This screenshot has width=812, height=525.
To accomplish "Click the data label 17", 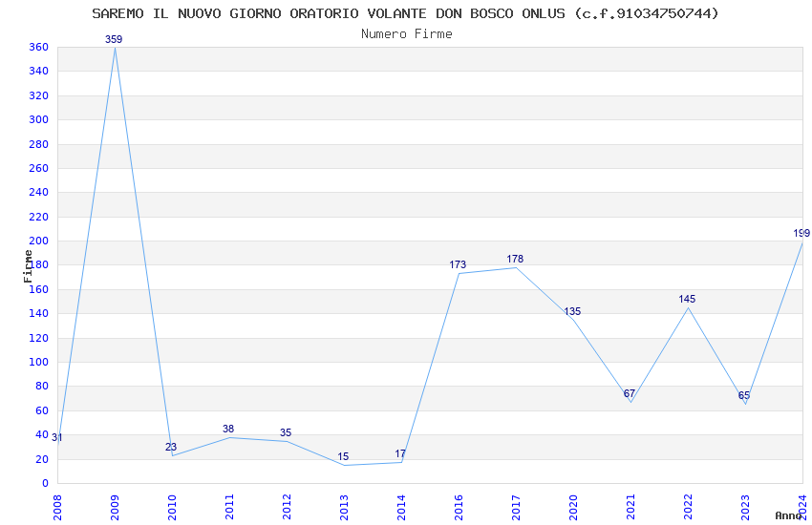I will pyautogui.click(x=400, y=453).
